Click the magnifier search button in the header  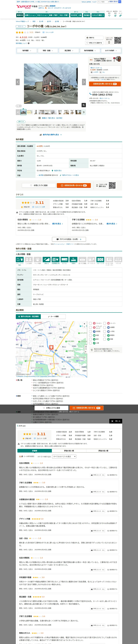[x=120, y=2]
